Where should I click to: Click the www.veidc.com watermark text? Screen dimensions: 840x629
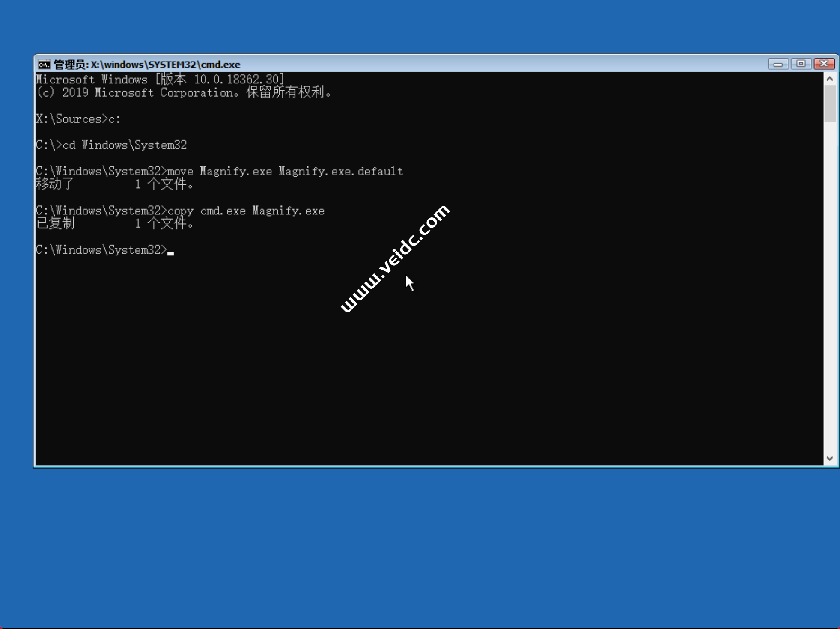(x=394, y=258)
